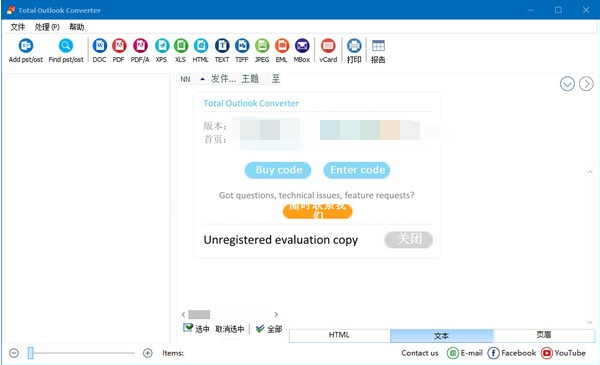Open the Find pst/ost search tool
600x365 pixels.
click(66, 50)
